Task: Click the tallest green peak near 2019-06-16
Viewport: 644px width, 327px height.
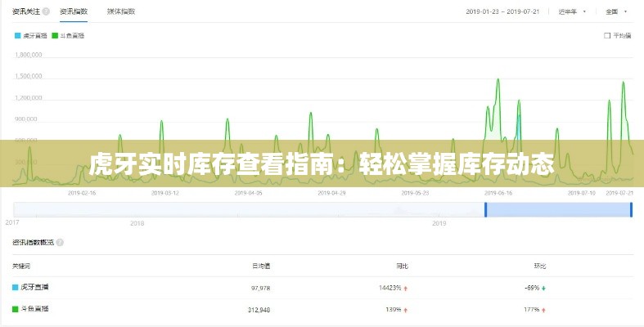Action: click(498, 79)
